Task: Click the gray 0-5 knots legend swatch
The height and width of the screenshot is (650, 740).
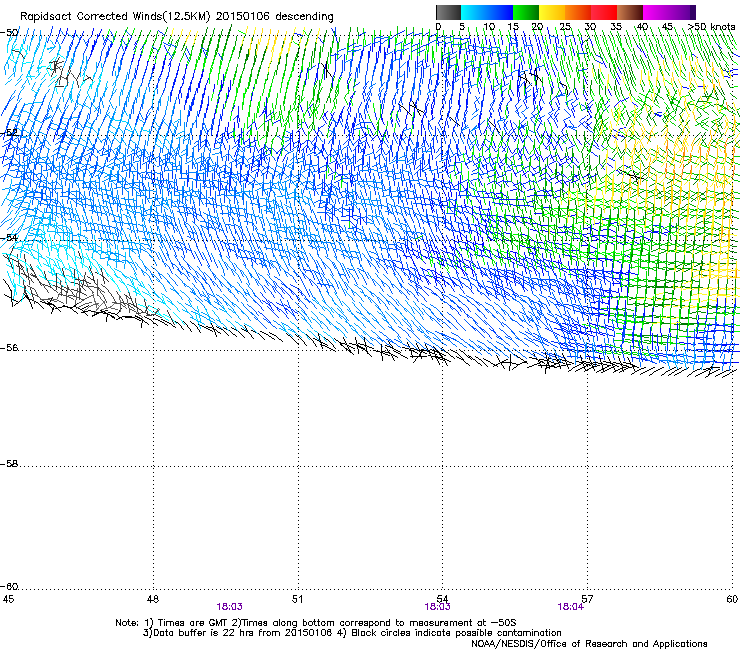Action: tap(448, 12)
